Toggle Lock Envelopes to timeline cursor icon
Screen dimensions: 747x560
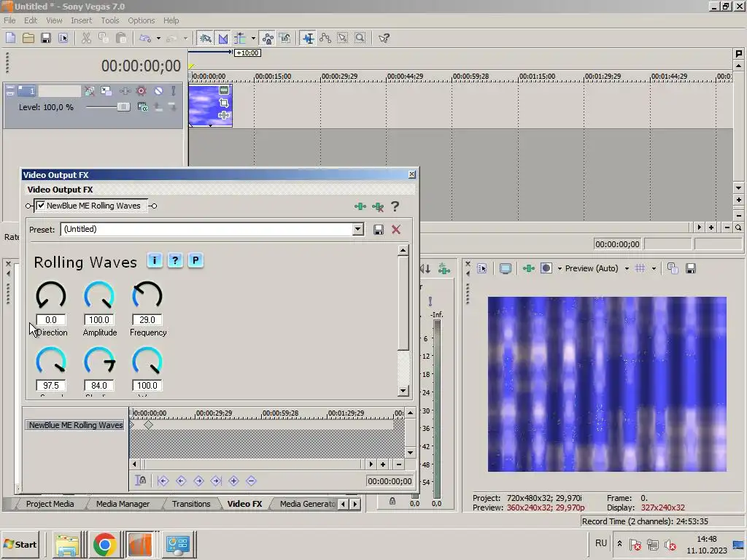pyautogui.click(x=141, y=481)
